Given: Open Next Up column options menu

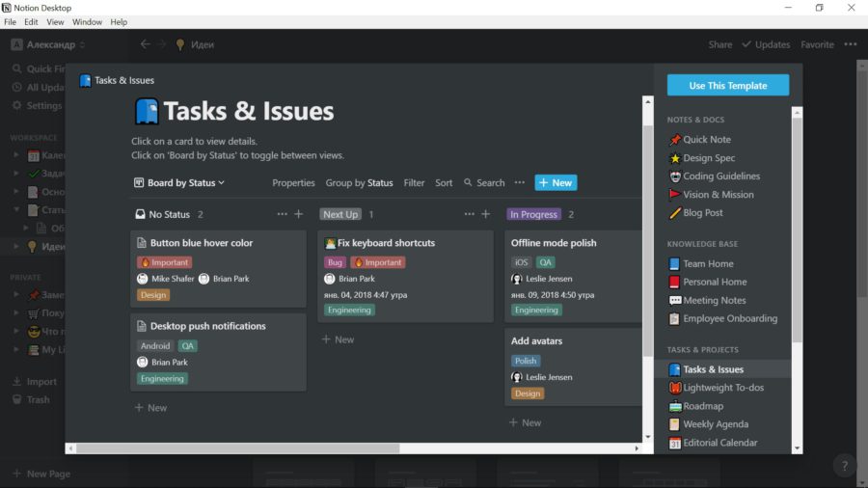Looking at the screenshot, I should (x=469, y=214).
